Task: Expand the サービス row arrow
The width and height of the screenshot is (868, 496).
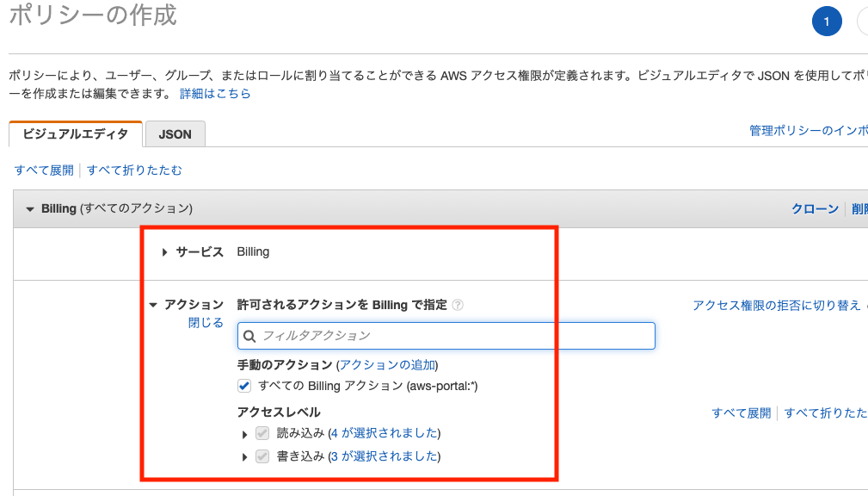Action: click(x=164, y=252)
